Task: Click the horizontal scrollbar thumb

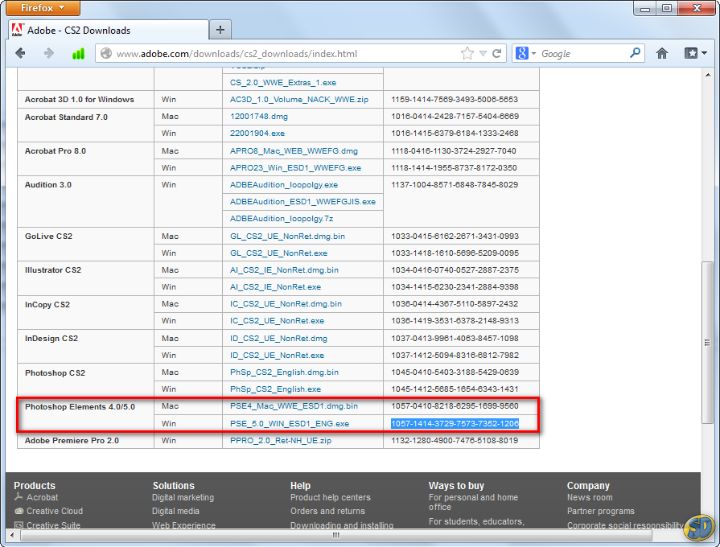Action: coord(336,536)
